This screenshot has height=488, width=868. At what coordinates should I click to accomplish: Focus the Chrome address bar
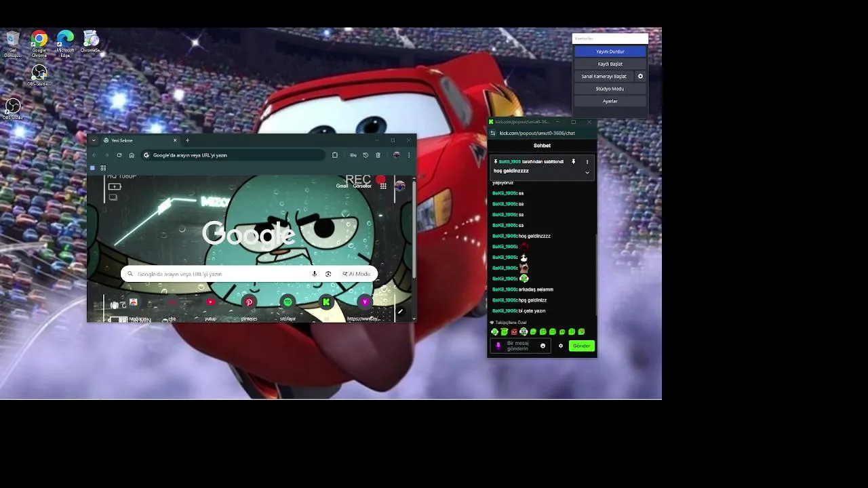pos(234,155)
